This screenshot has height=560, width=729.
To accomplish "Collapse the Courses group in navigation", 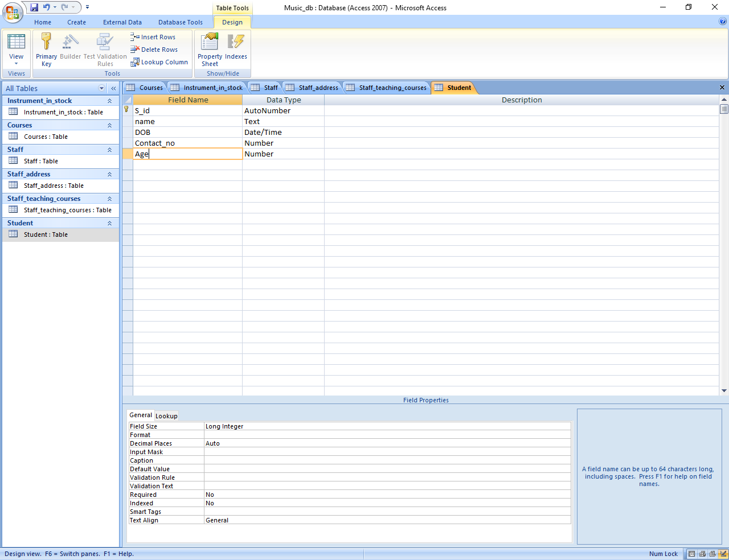I will point(109,125).
